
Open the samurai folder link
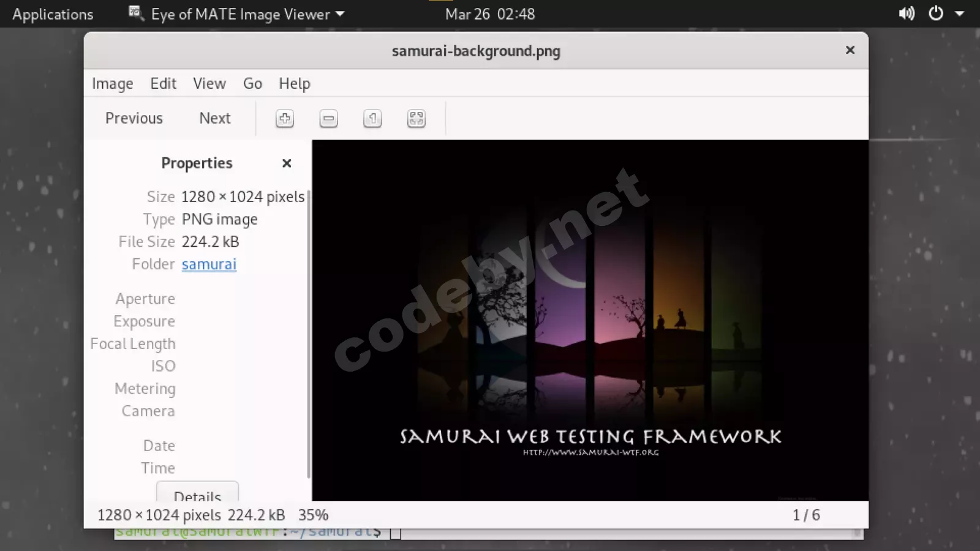(x=209, y=264)
